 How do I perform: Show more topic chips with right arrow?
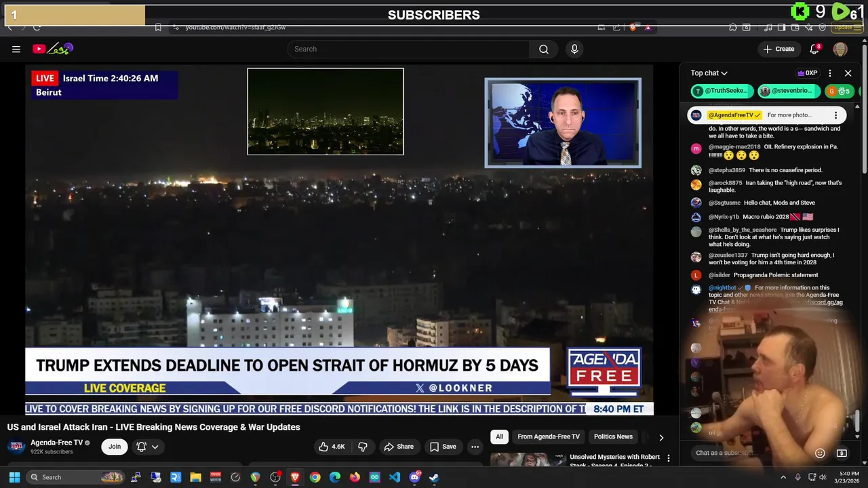click(x=661, y=437)
